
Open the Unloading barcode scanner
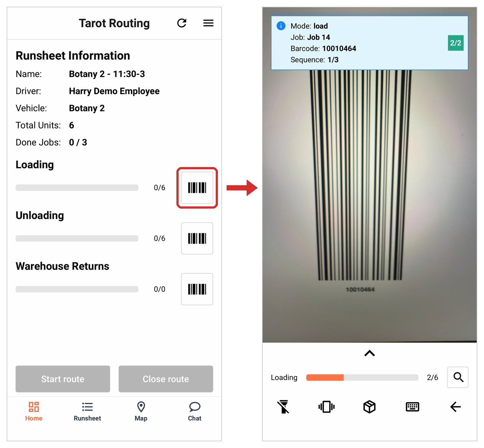pyautogui.click(x=197, y=239)
